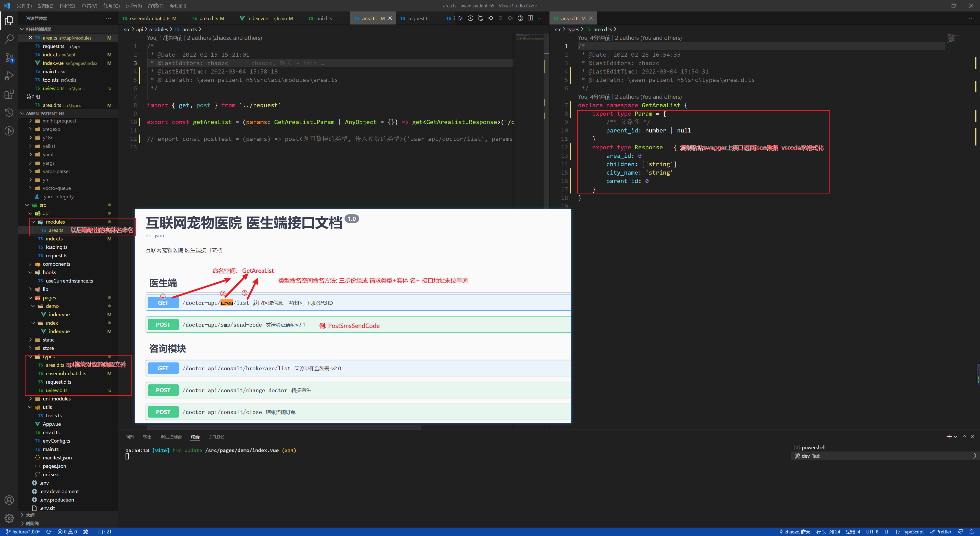Open Source Control view with badge 7

[x=9, y=57]
